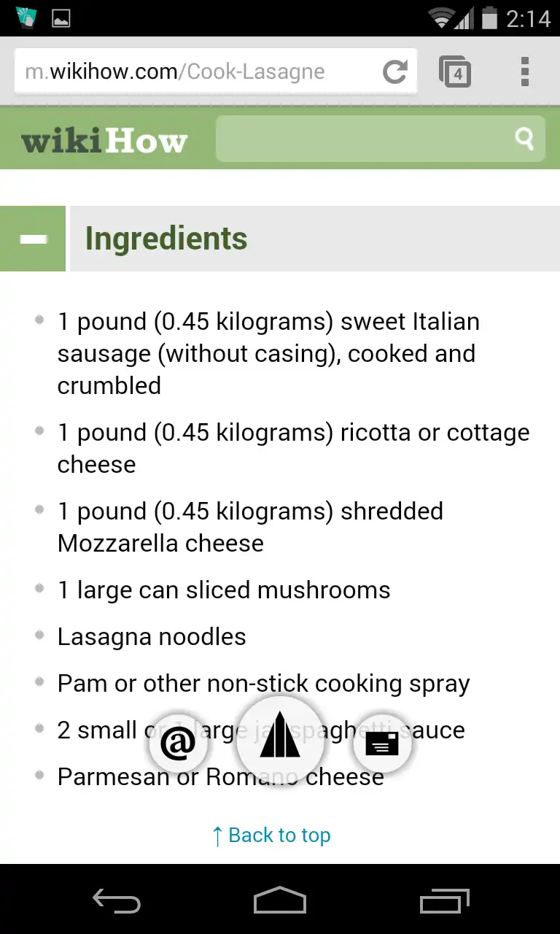
Task: Tap the magnifier icon in wikiHow search
Action: point(524,139)
